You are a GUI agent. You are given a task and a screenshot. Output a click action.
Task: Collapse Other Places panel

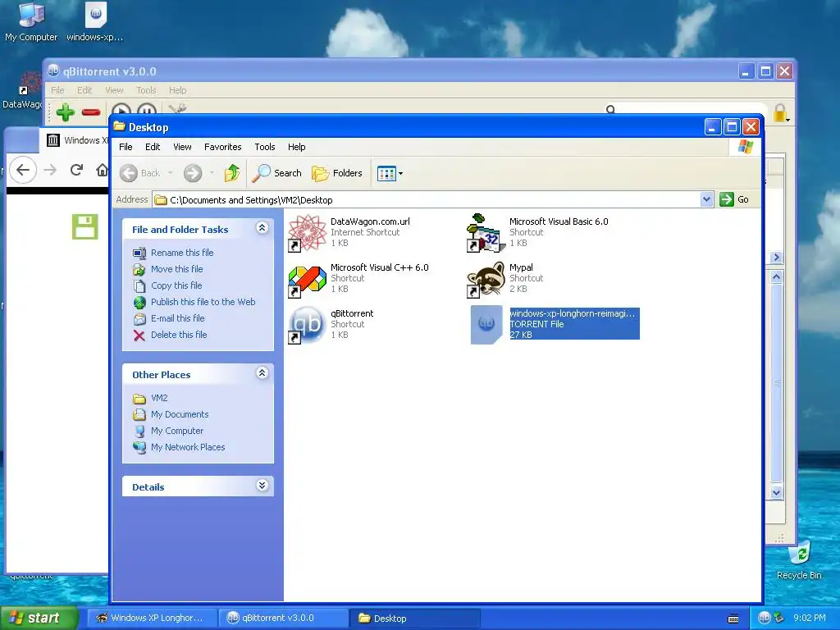[262, 373]
